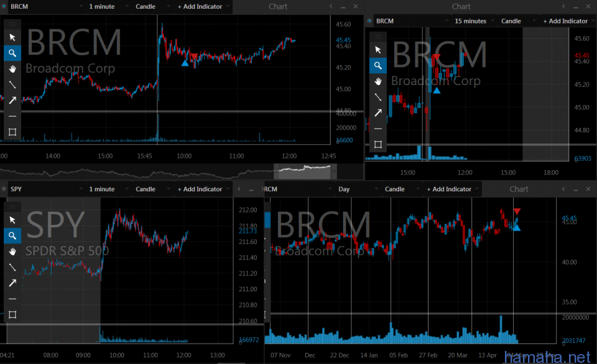This screenshot has height=364, width=597.
Task: Toggle symbol link circle in BRCM 15 minutes chart
Action: [369, 21]
